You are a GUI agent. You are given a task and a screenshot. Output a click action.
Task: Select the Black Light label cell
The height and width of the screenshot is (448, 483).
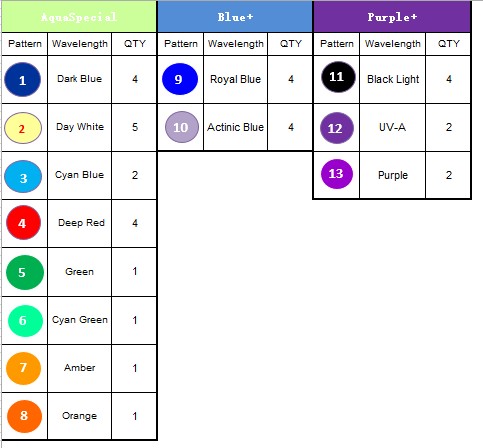pyautogui.click(x=393, y=79)
